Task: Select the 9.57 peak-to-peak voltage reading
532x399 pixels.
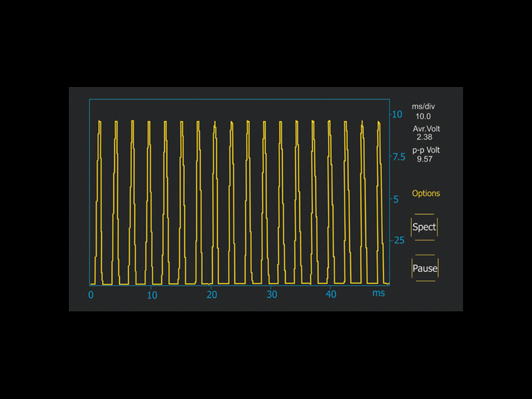Action: [x=424, y=159]
